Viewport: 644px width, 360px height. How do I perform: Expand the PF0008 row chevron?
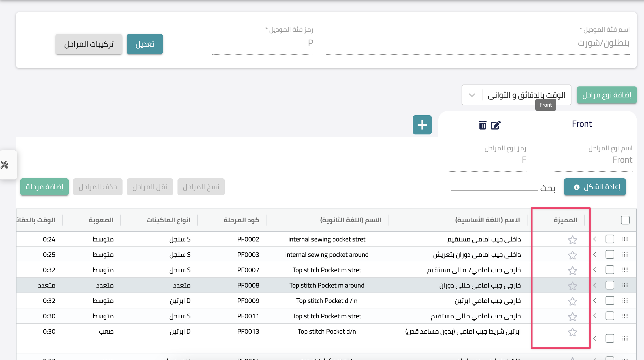[x=595, y=285]
